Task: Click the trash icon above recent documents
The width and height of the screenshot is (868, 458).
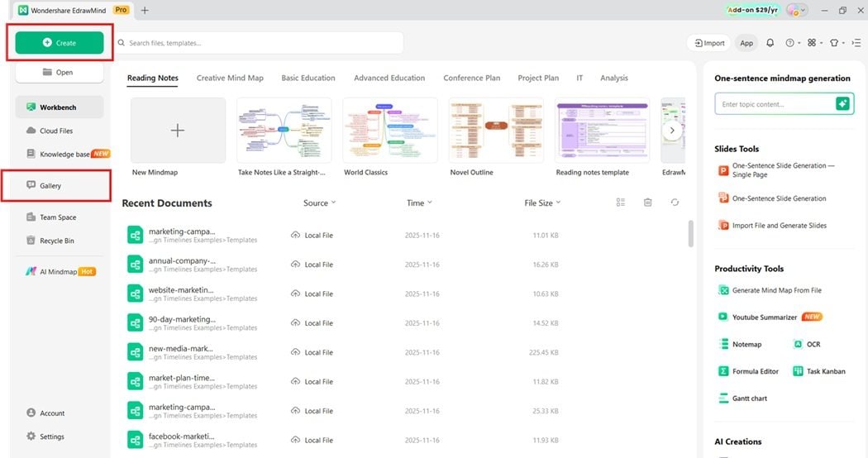Action: tap(647, 203)
